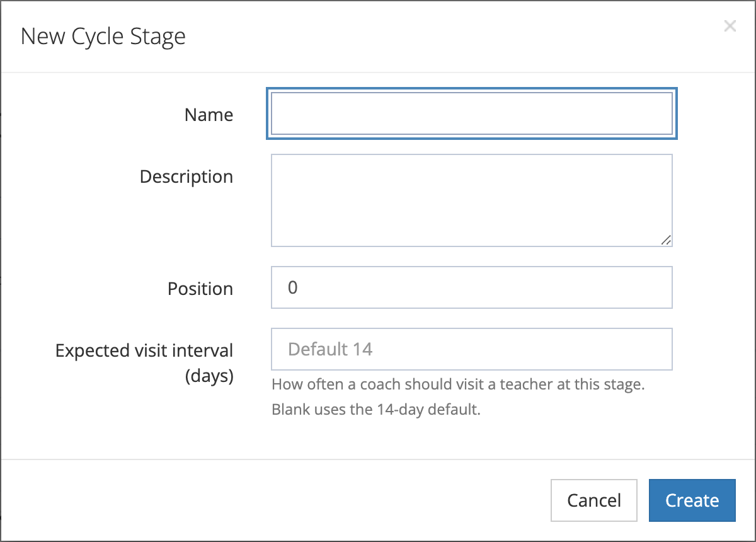Viewport: 756px width, 542px height.
Task: Cancel creating the cycle stage
Action: coord(594,500)
